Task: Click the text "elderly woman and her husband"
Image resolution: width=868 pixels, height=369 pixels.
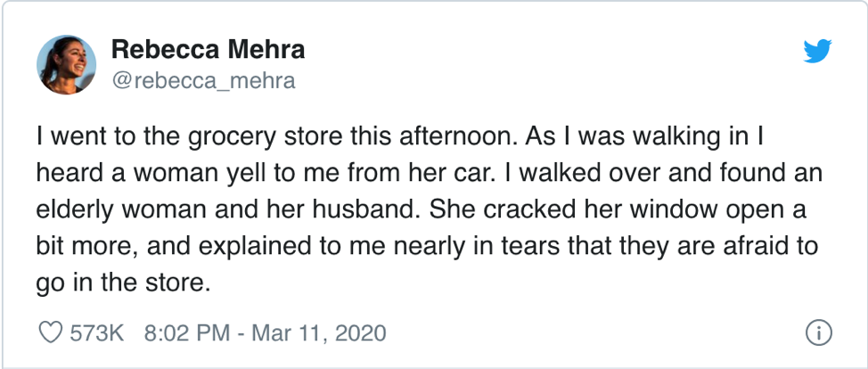Action: point(227,211)
